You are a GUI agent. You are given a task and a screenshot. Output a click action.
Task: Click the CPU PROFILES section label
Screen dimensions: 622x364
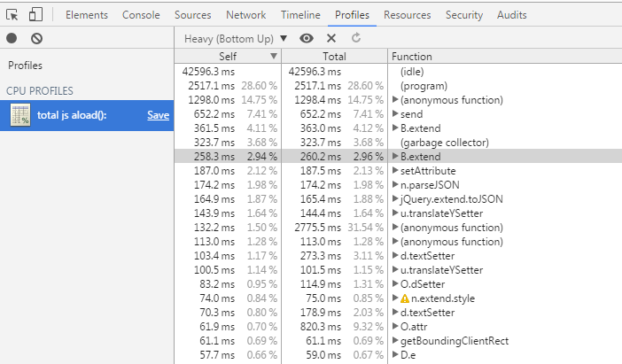(40, 91)
